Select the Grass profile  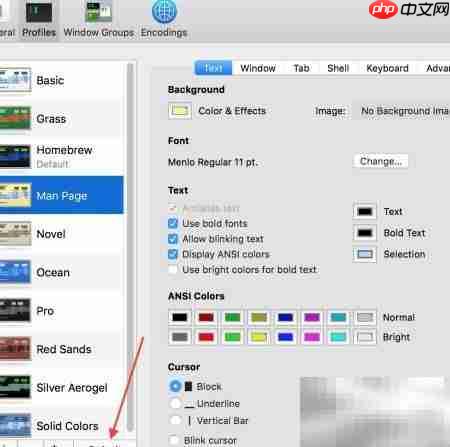62,118
